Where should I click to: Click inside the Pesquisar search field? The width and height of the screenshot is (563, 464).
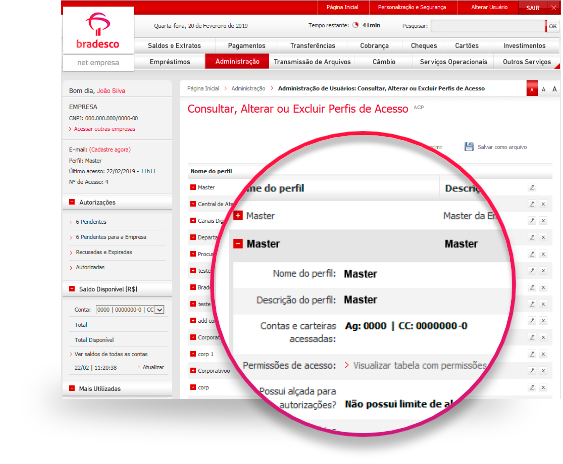tap(488, 26)
